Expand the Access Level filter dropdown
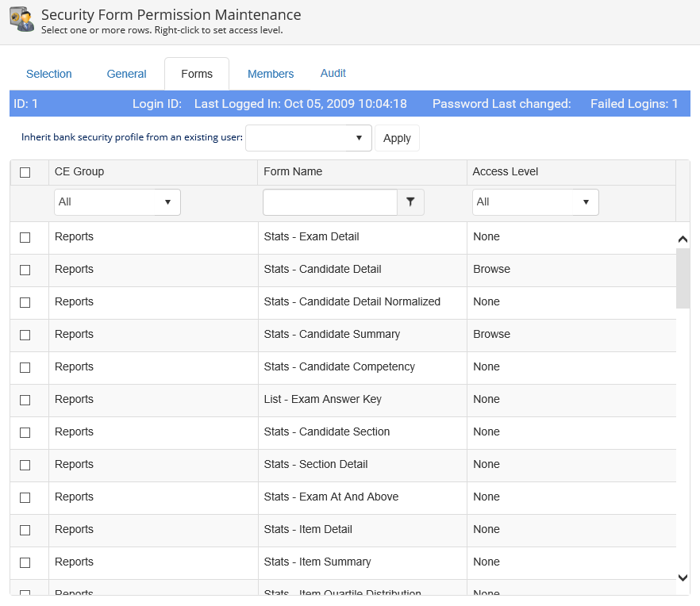The image size is (700, 606). click(535, 202)
